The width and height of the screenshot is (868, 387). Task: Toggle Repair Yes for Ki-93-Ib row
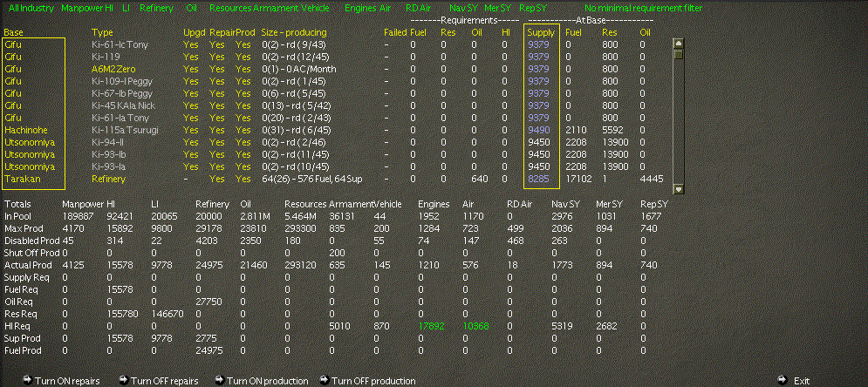point(217,154)
